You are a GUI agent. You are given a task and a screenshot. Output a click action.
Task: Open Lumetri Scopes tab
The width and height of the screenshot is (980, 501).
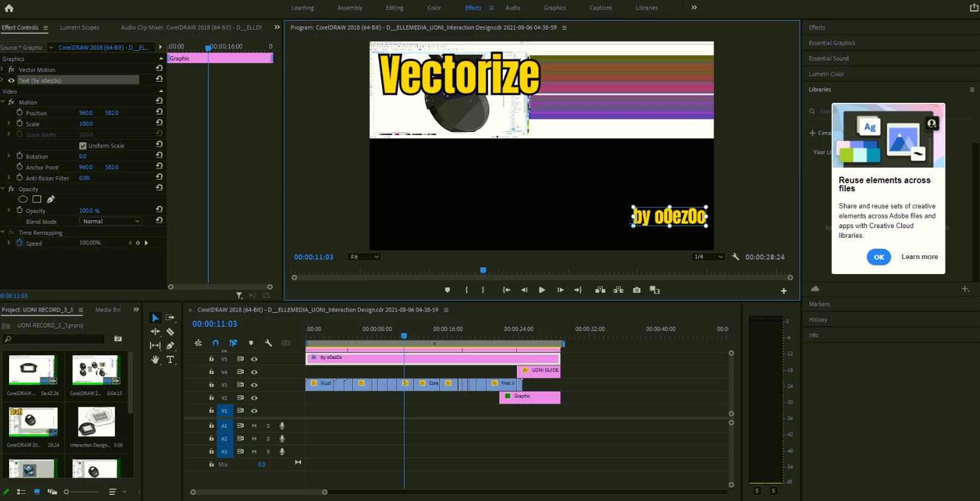click(x=80, y=27)
